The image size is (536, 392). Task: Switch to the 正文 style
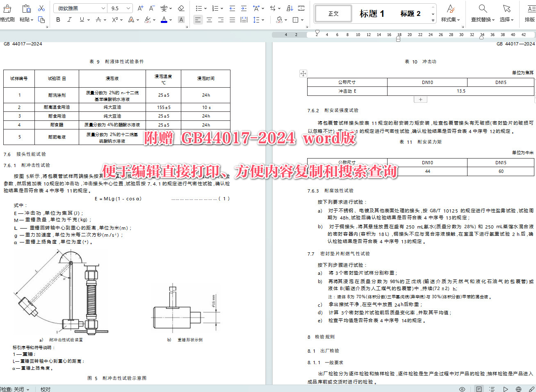[333, 13]
